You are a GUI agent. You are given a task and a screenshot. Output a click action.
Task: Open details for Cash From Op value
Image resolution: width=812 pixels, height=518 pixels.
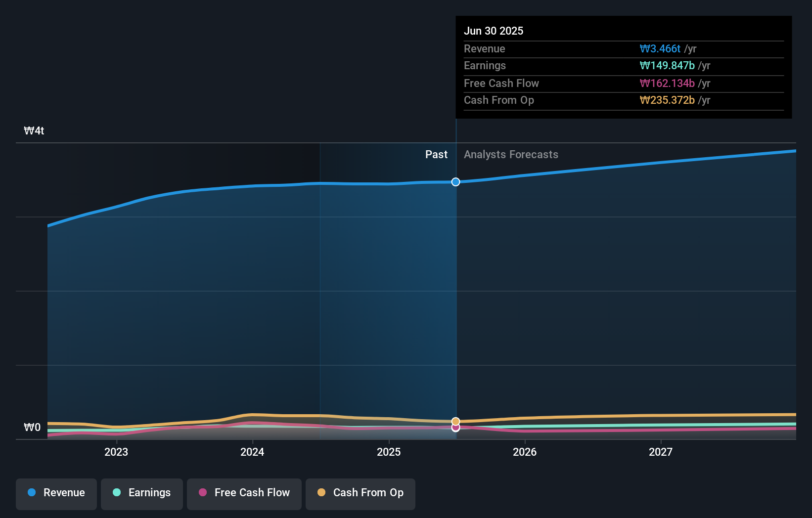[x=667, y=100]
